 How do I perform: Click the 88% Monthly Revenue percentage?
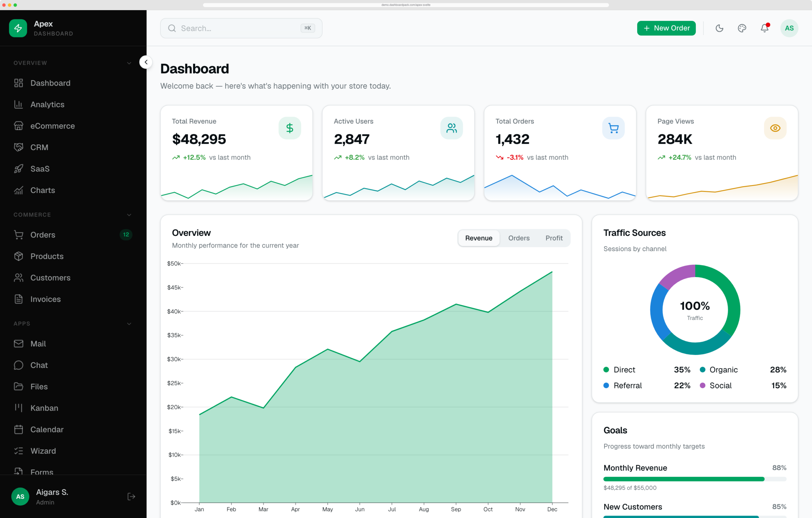pos(779,468)
